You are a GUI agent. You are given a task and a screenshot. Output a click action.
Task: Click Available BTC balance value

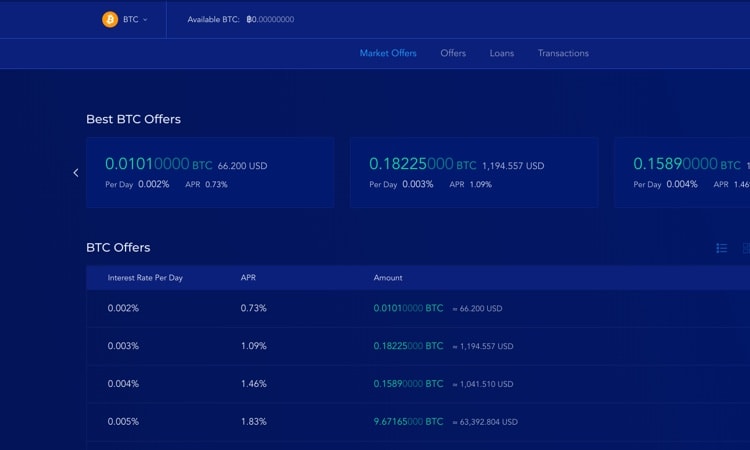tap(270, 20)
